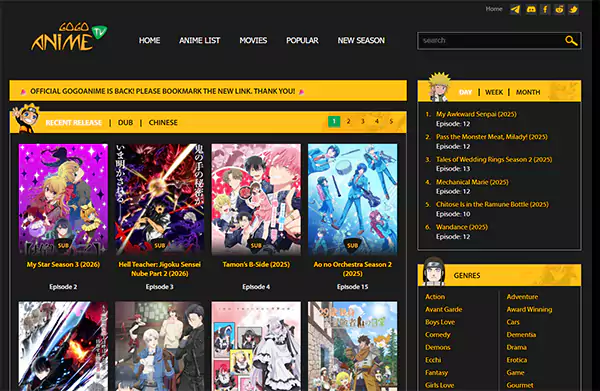Open the MOVIES menu item
Image resolution: width=600 pixels, height=391 pixels.
click(253, 40)
